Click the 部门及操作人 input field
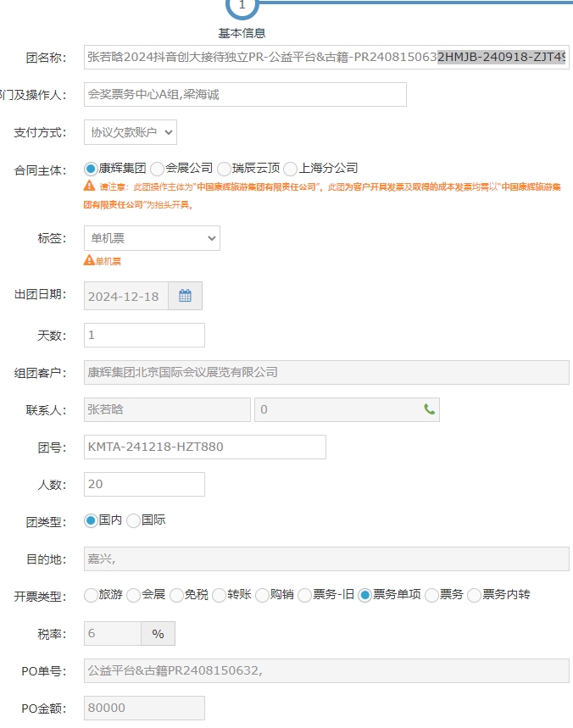 coord(245,95)
